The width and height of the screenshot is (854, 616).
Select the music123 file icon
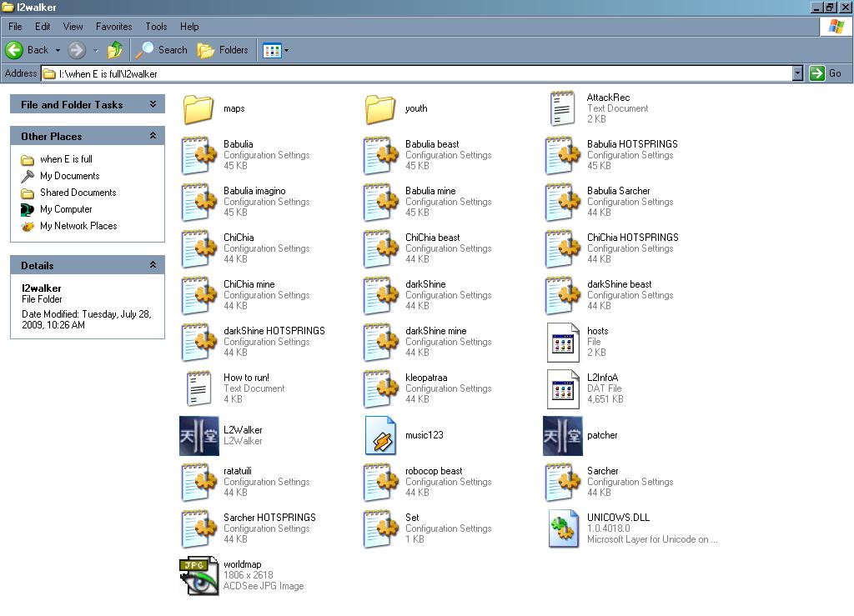point(381,436)
